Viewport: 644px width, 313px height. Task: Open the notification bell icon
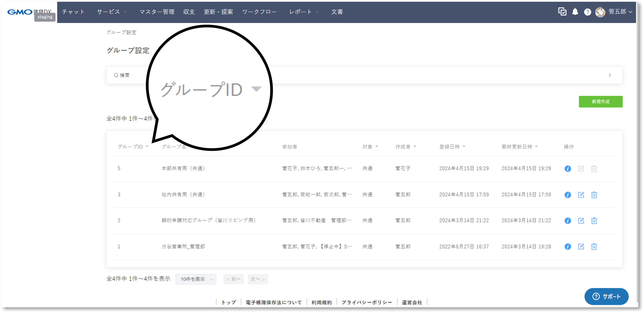(575, 12)
